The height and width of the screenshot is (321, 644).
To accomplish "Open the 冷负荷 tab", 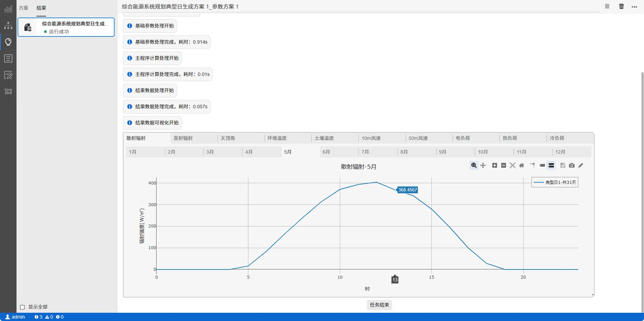I will click(x=570, y=138).
